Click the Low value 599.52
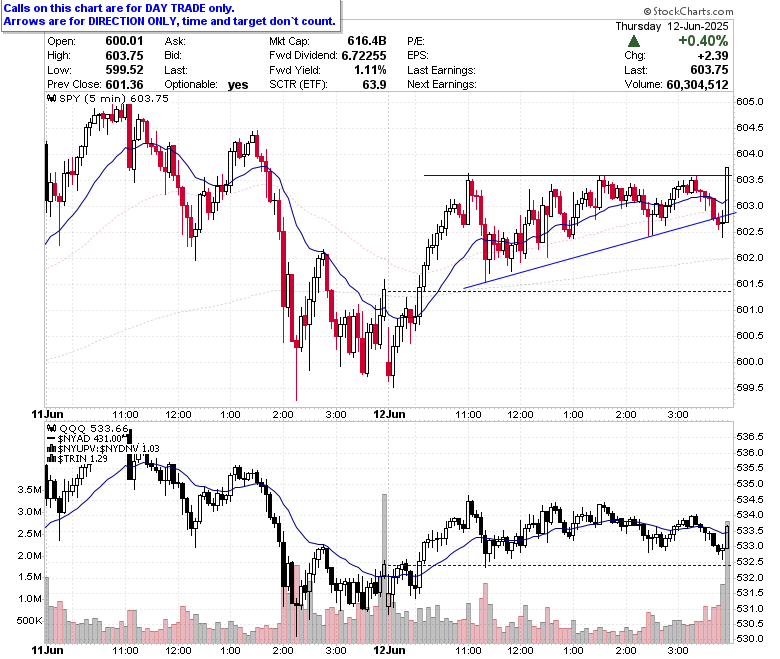 (x=124, y=70)
